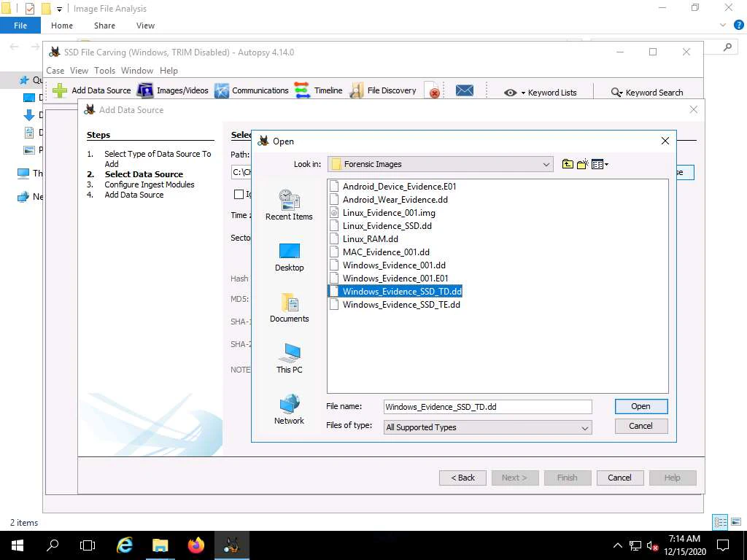Click Autopsy icon on taskbar
Viewport: 747px width, 560px height.
231,545
